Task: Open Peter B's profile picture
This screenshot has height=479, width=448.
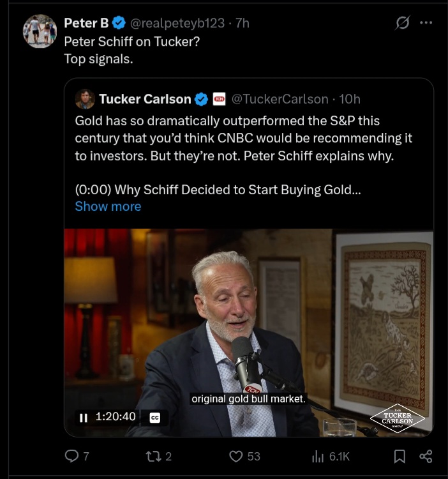Action: click(40, 31)
